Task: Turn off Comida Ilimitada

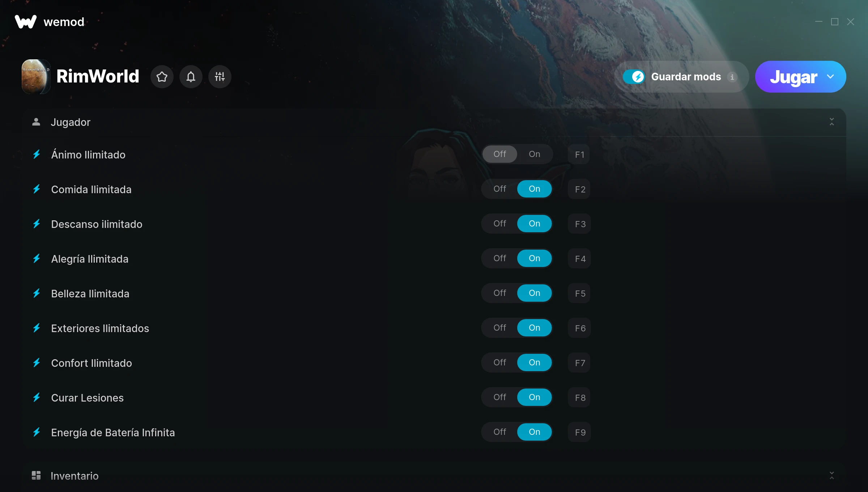Action: [x=499, y=189]
